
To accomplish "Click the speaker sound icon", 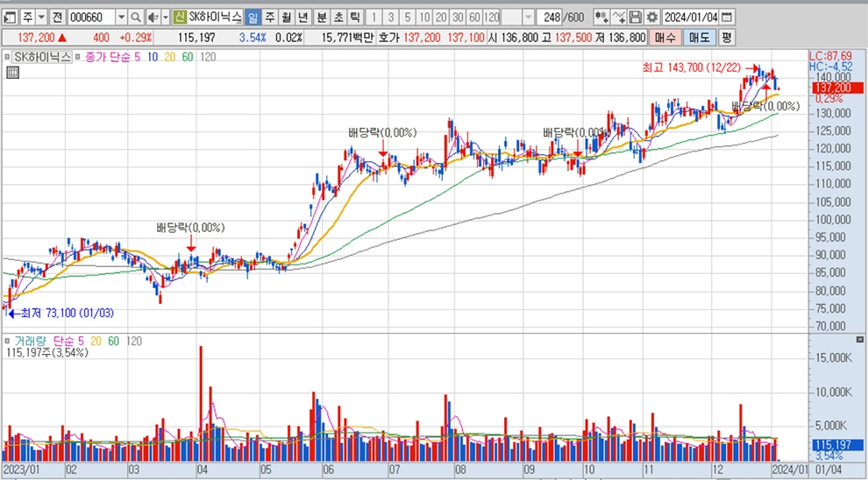I will [x=152, y=18].
